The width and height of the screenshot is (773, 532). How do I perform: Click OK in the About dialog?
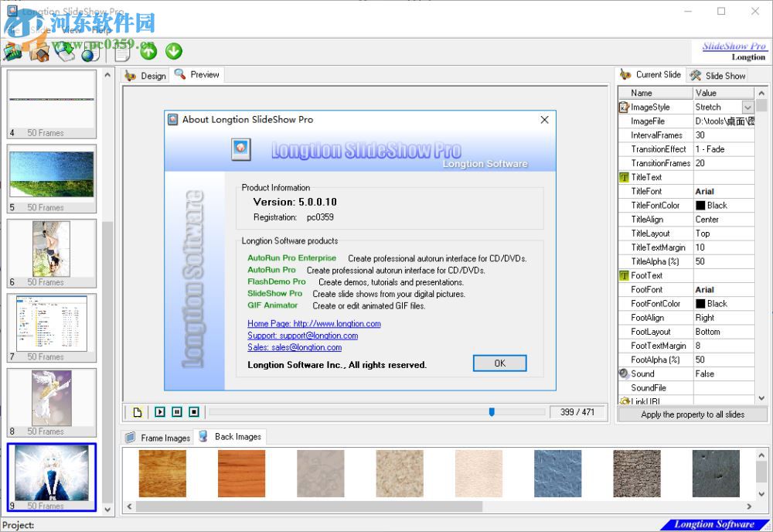[499, 363]
